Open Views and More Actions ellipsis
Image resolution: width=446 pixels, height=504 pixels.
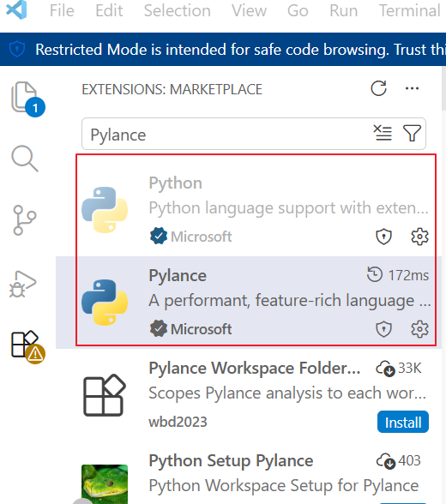[x=412, y=88]
